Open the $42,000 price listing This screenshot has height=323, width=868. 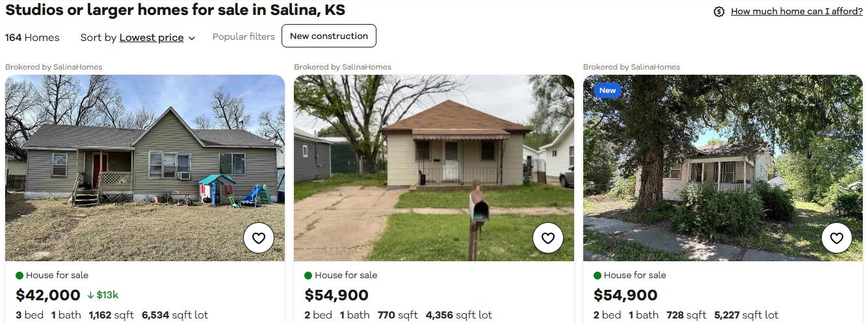[48, 295]
